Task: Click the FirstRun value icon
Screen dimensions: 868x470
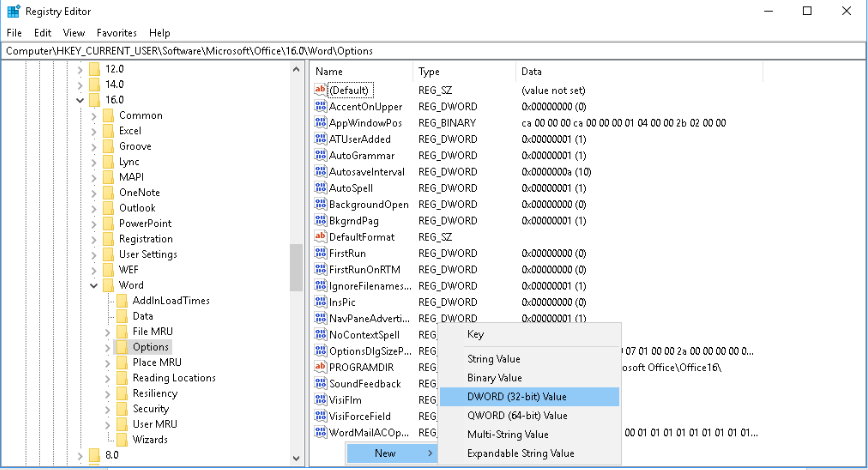Action: pyautogui.click(x=321, y=253)
